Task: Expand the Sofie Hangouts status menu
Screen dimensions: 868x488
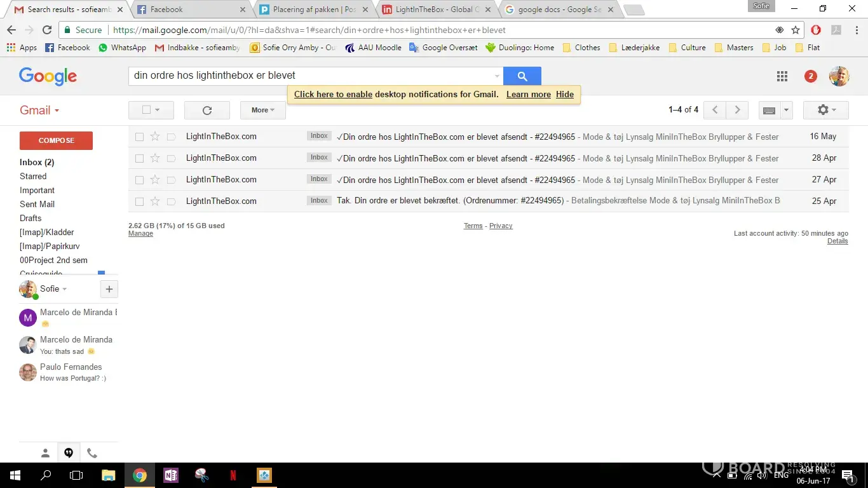Action: (53, 289)
